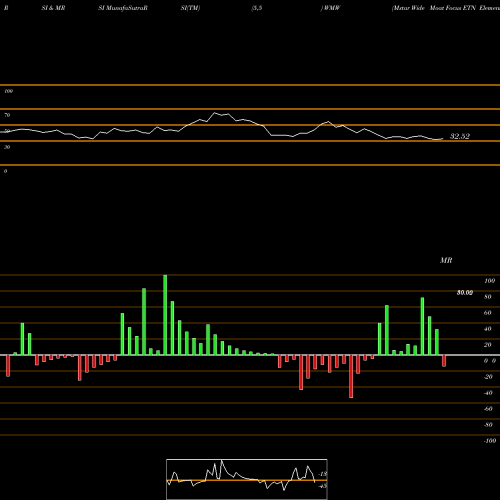
Task: Click the 'SI MunafaSutraR' header text
Action: click(123, 8)
